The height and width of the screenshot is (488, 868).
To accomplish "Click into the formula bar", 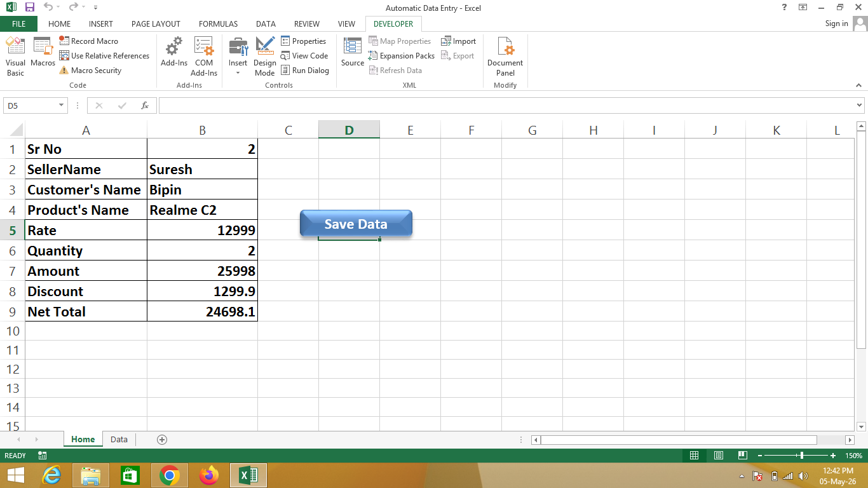I will pos(506,105).
